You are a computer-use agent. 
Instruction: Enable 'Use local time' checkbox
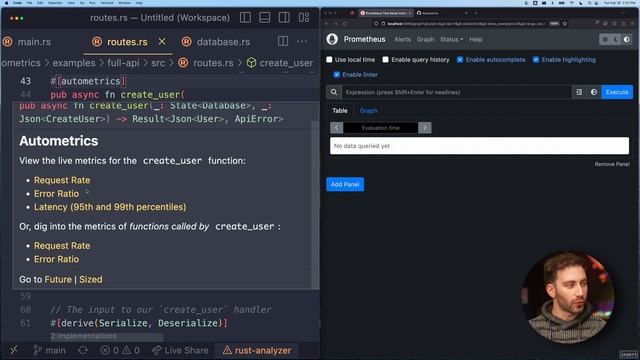(x=329, y=60)
